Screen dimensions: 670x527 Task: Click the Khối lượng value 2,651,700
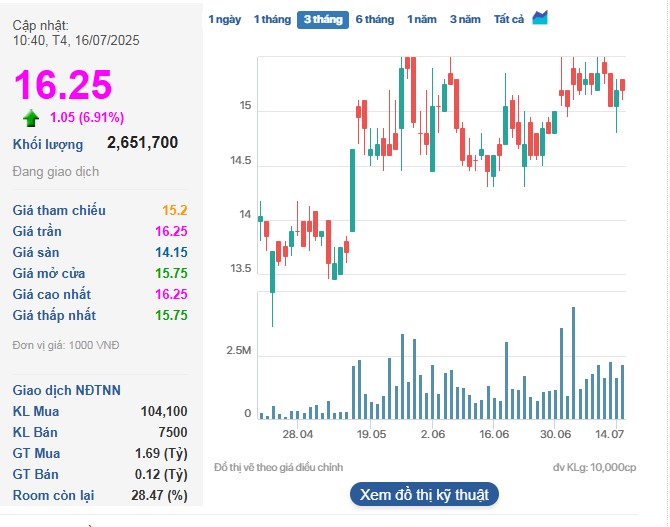click(142, 143)
